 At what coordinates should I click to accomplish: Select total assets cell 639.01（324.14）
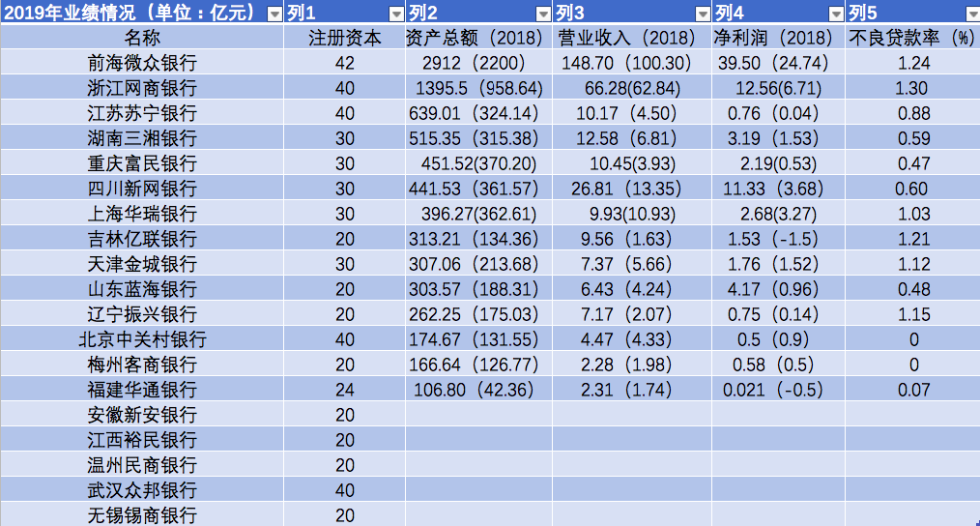(x=478, y=112)
